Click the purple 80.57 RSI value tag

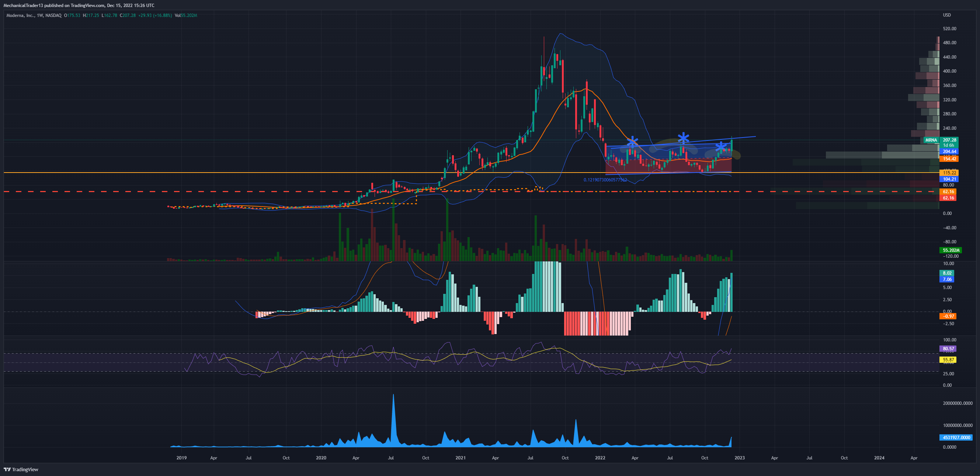[948, 348]
